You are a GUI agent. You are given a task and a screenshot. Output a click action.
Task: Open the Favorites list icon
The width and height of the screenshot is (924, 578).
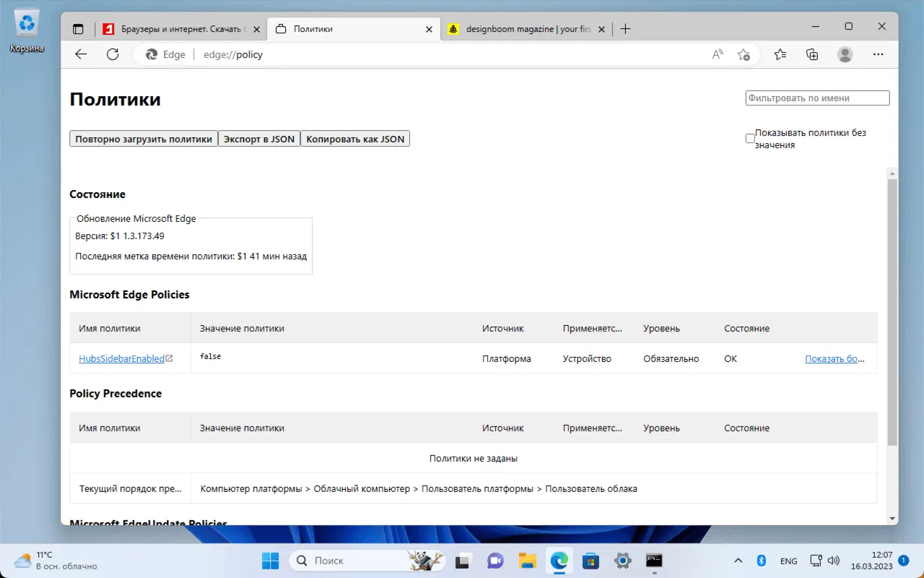pyautogui.click(x=780, y=54)
